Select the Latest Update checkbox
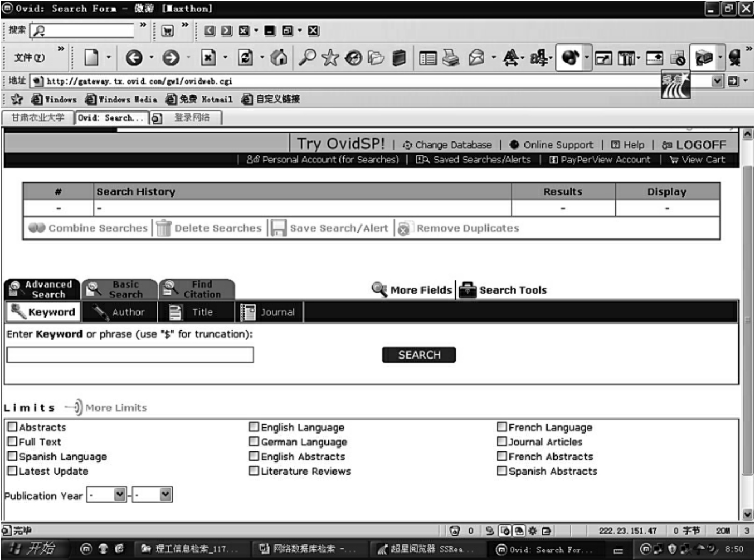754x560 pixels. point(12,471)
